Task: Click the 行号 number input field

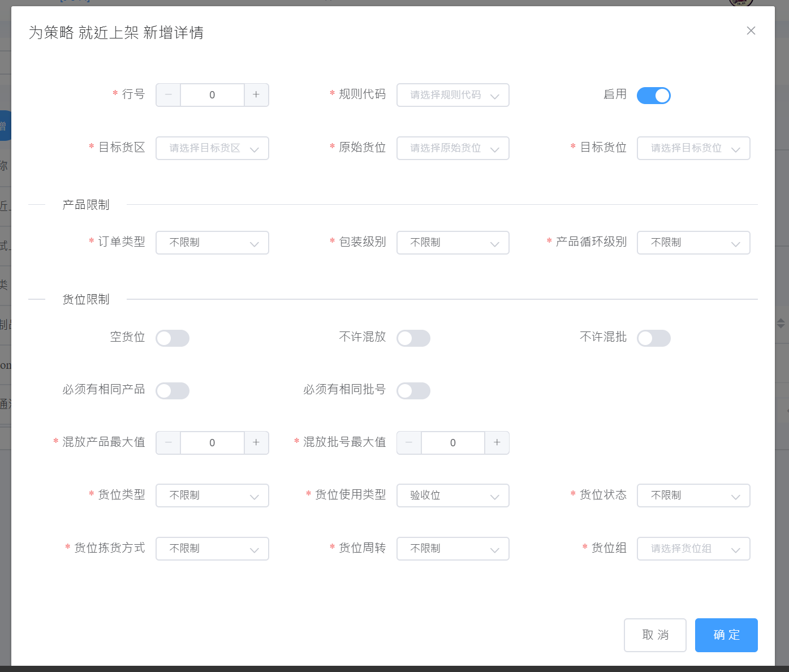Action: pos(212,95)
